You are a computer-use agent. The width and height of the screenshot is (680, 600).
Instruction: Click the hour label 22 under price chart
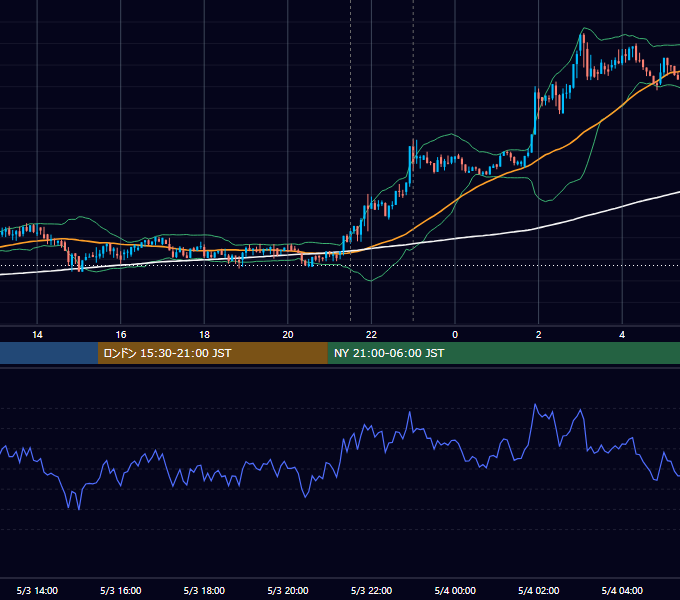[x=371, y=335]
